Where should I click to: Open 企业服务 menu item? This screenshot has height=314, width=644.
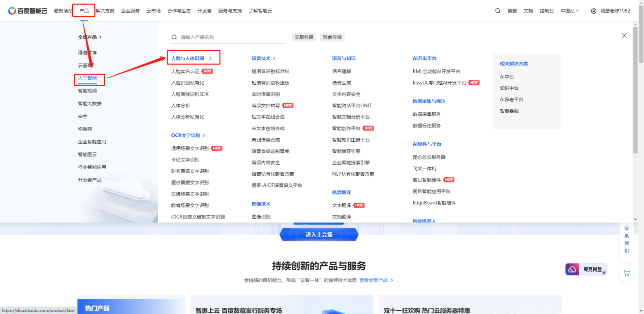pos(130,11)
